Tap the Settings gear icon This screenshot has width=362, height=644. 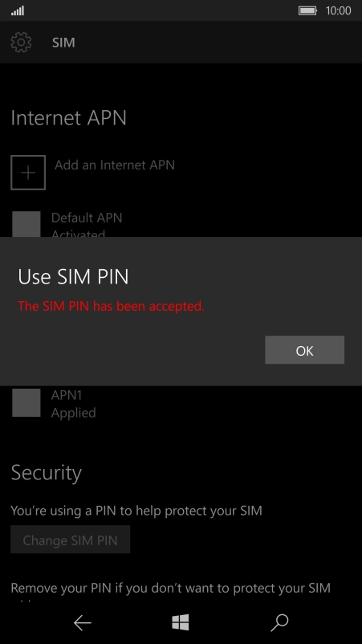(x=21, y=43)
